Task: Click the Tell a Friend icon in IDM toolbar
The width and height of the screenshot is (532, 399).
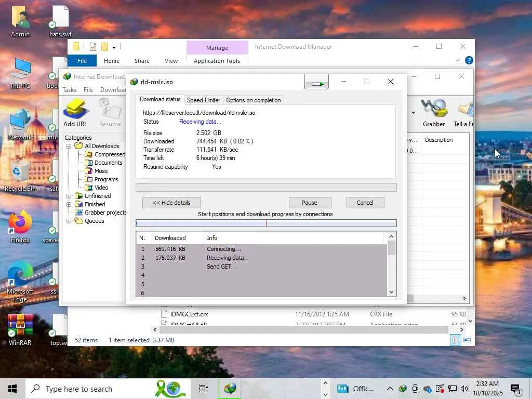Action: coord(463,113)
